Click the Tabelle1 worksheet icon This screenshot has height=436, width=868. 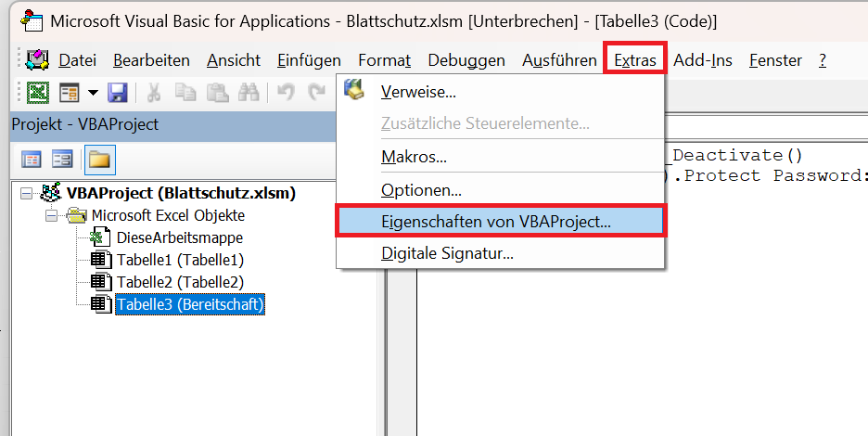click(x=101, y=260)
